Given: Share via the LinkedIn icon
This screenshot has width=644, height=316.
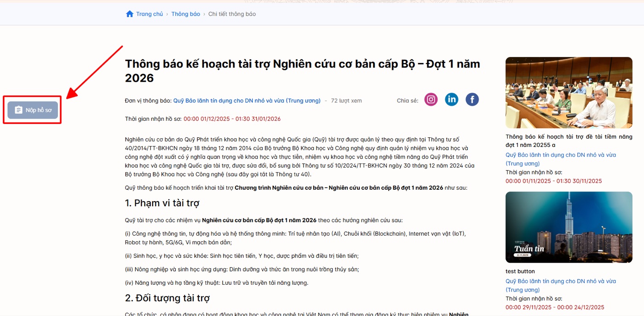Looking at the screenshot, I should (452, 99).
